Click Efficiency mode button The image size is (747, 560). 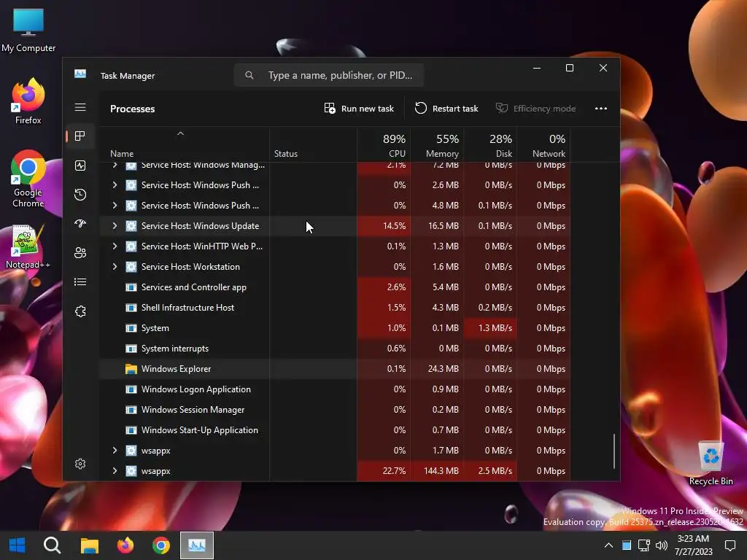tap(536, 109)
